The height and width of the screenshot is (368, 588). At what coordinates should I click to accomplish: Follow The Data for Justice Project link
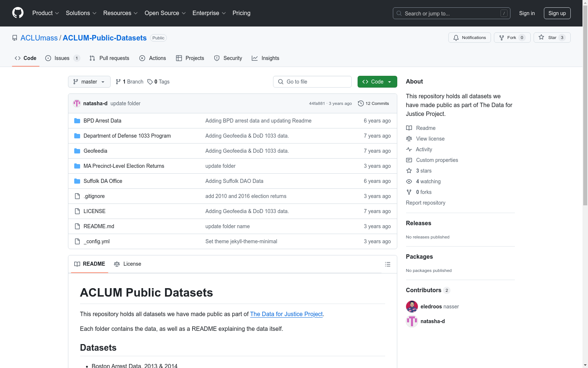click(x=286, y=314)
